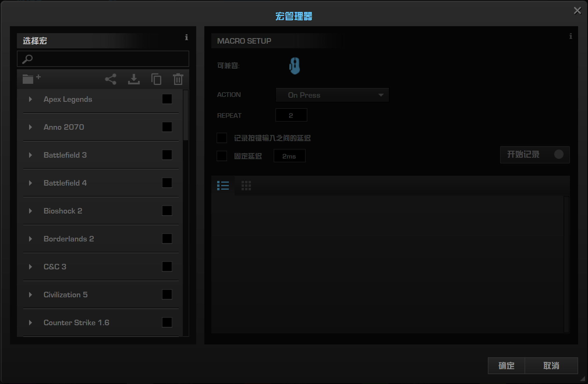Expand the Apex Legends folder
This screenshot has height=384, width=588.
point(30,99)
